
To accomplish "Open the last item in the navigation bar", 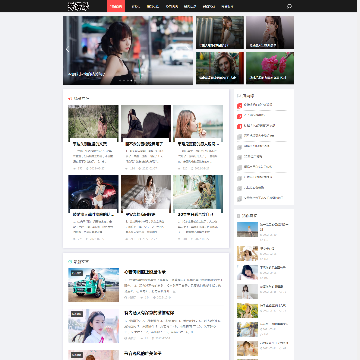I will [227, 6].
